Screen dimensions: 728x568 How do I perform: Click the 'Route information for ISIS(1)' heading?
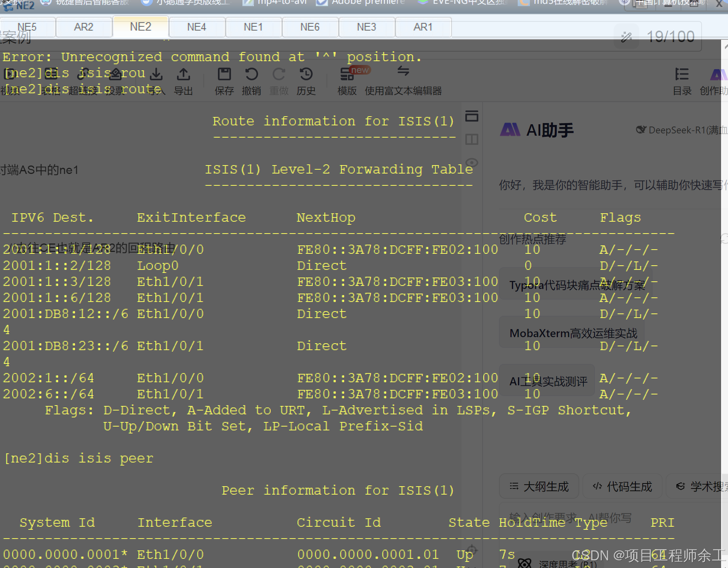(x=333, y=121)
